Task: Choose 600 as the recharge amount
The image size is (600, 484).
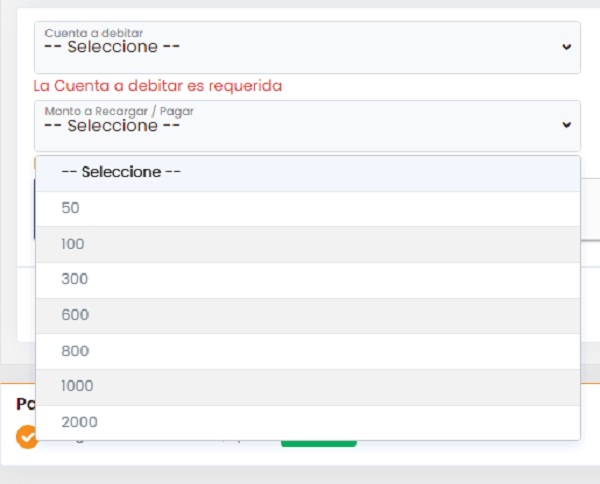Action: pyautogui.click(x=308, y=316)
